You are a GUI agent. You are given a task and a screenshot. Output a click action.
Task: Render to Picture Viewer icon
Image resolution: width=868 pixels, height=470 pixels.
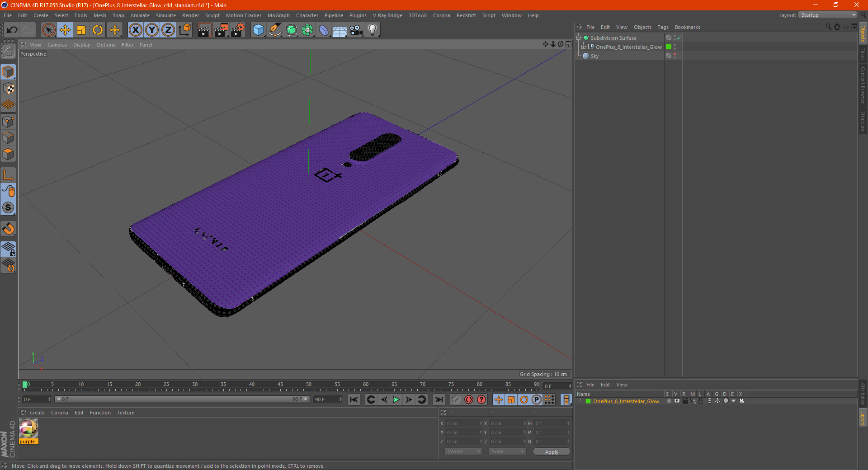(221, 30)
